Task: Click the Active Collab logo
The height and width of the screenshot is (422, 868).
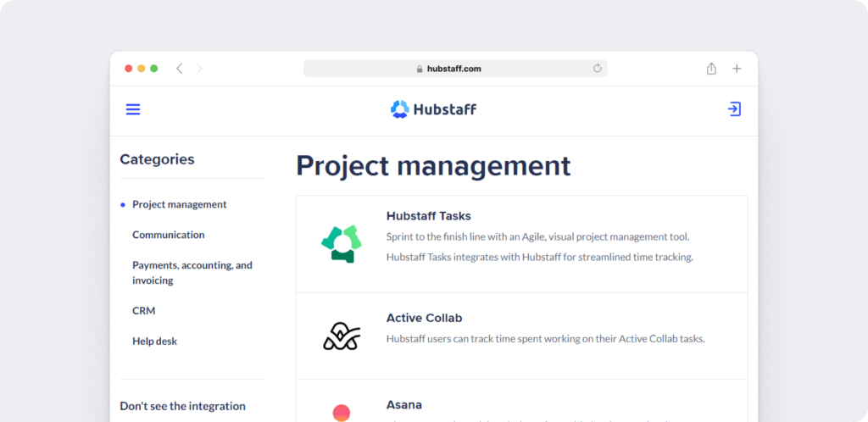Action: [342, 336]
